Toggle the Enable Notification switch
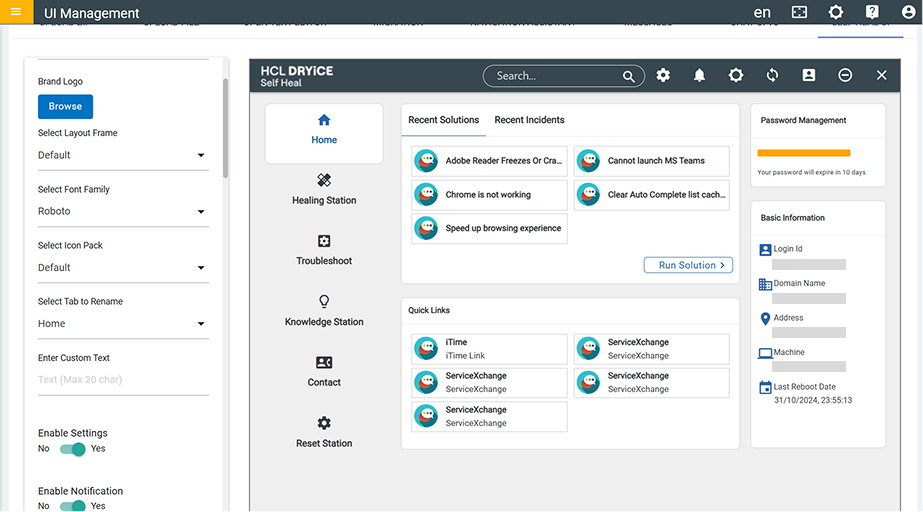The width and height of the screenshot is (923, 512). 73,506
